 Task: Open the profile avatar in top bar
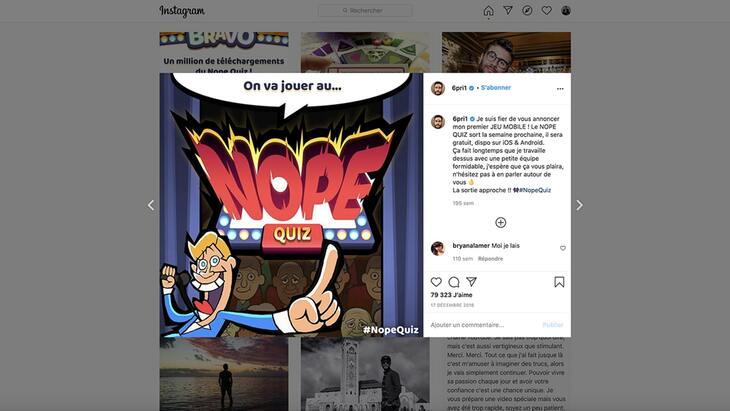click(566, 10)
